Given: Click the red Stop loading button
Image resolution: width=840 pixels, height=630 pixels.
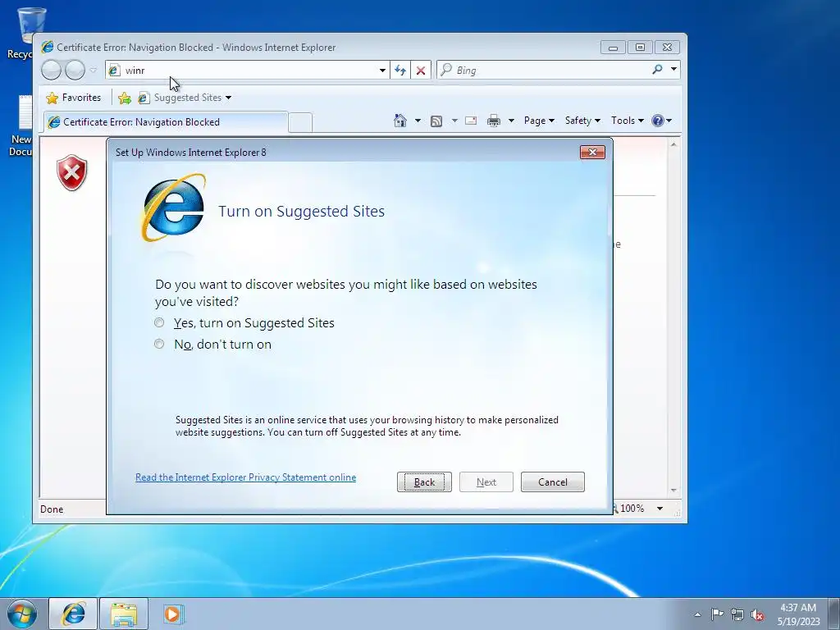Looking at the screenshot, I should point(421,71).
